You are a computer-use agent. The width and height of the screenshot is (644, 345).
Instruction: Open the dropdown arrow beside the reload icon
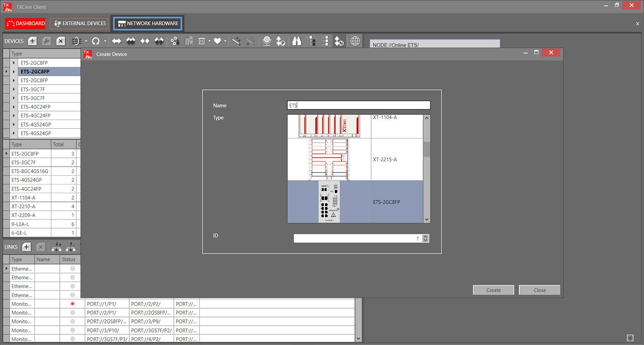(x=105, y=41)
